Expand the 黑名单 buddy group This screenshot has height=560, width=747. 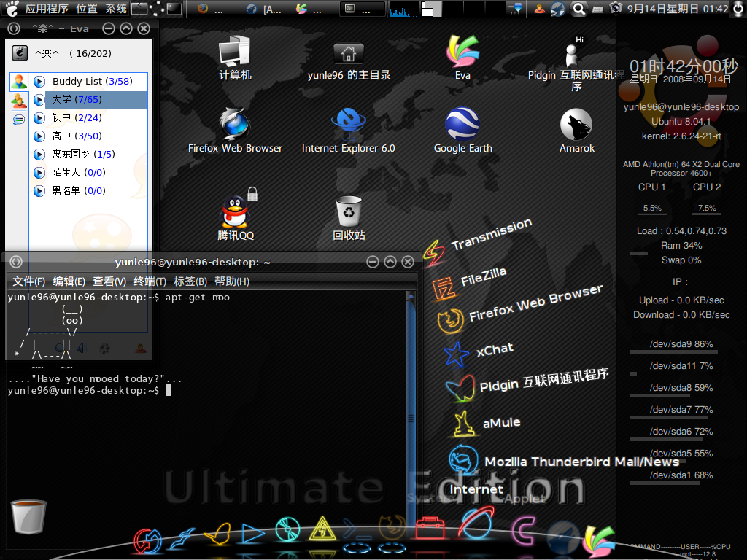click(39, 191)
